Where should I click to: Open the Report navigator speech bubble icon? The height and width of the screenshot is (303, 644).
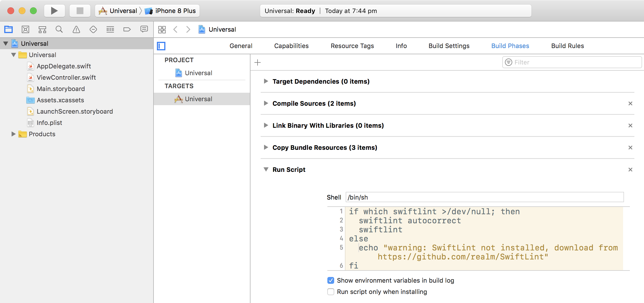point(144,29)
